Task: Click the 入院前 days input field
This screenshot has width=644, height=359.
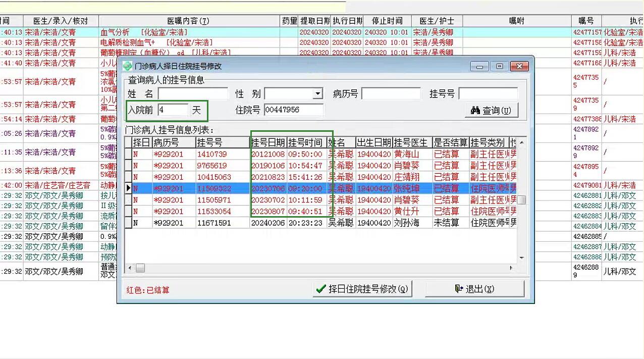Action: click(173, 110)
